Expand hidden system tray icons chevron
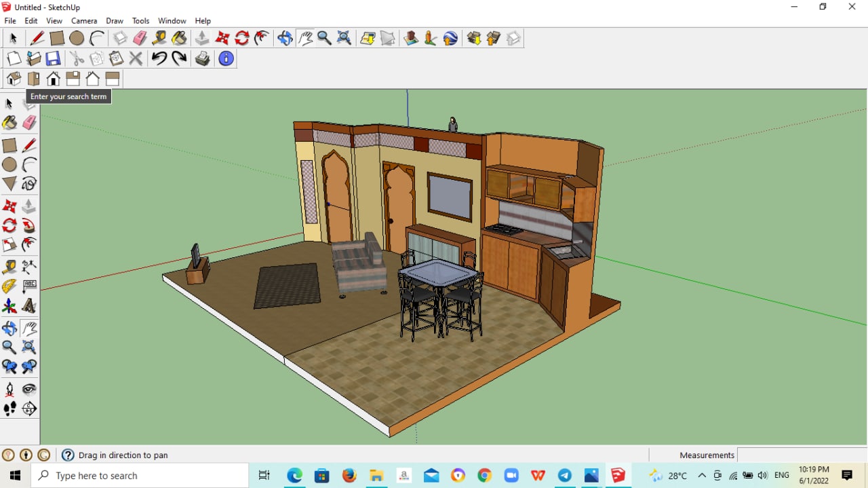Viewport: 868px width, 488px height. (x=702, y=476)
